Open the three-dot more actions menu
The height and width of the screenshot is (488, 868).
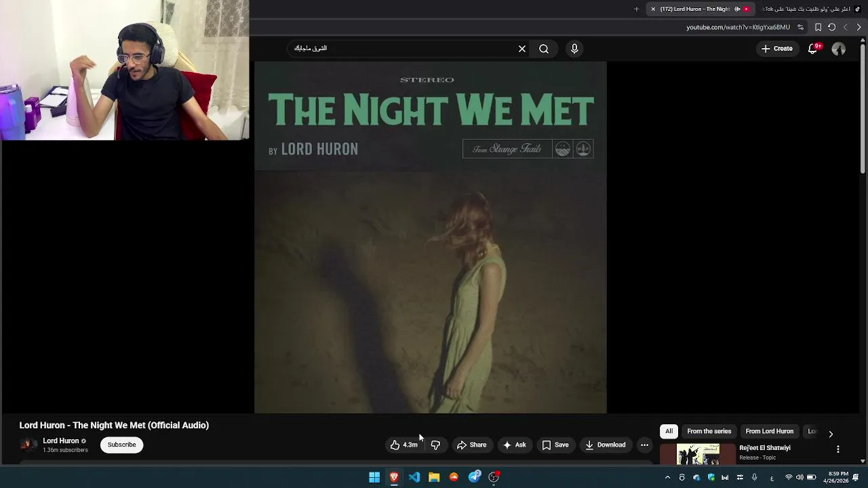[644, 445]
